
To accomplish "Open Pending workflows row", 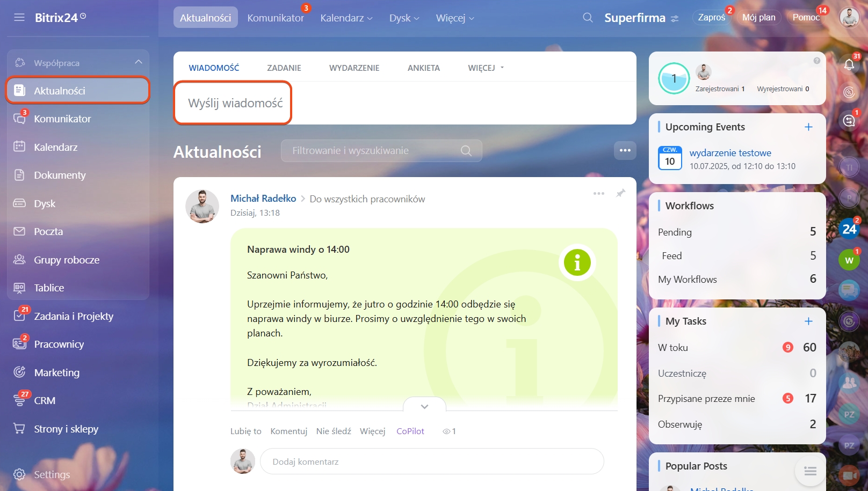I will point(737,232).
